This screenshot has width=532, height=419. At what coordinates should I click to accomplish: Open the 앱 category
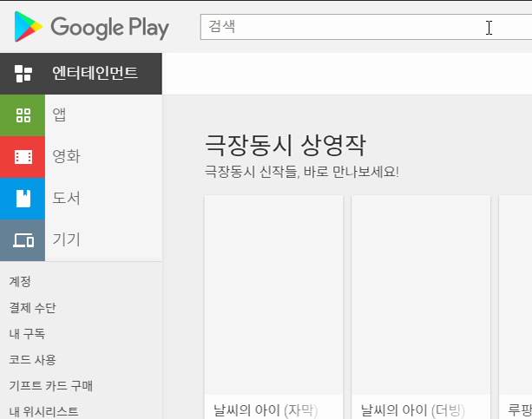[59, 115]
